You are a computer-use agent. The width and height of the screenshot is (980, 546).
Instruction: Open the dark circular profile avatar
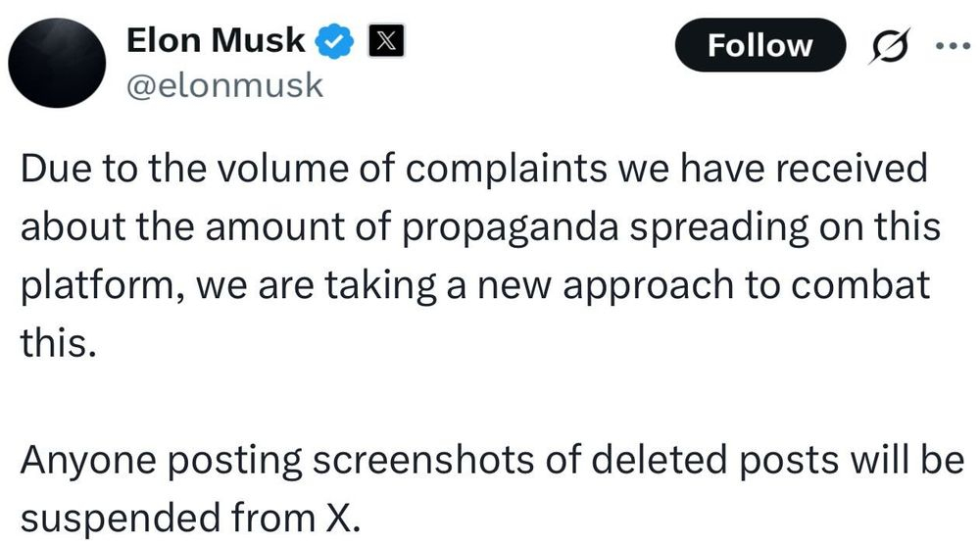pos(57,63)
